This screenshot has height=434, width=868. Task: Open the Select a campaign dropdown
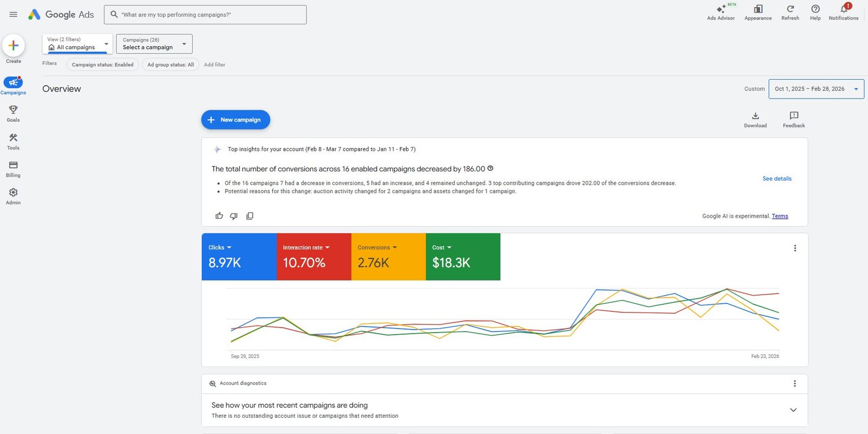click(154, 43)
